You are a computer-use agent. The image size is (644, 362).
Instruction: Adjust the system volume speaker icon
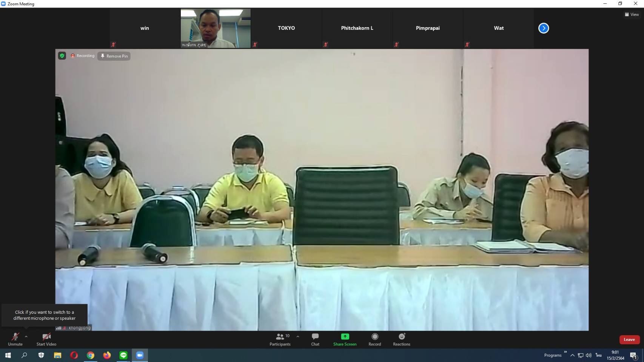click(589, 355)
